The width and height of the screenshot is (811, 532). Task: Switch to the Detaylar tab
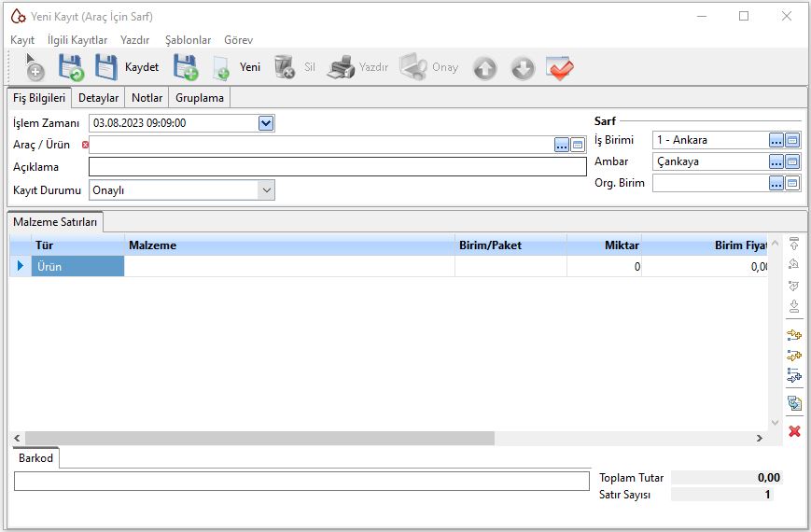tap(98, 98)
